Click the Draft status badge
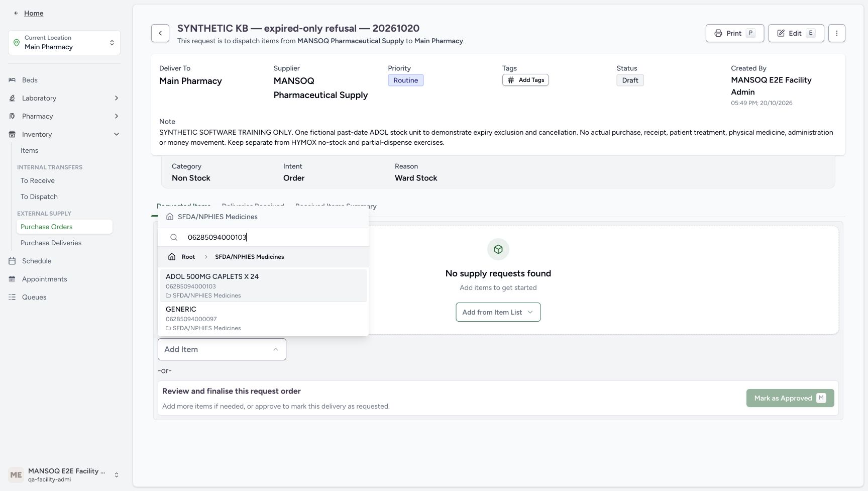 pyautogui.click(x=630, y=80)
